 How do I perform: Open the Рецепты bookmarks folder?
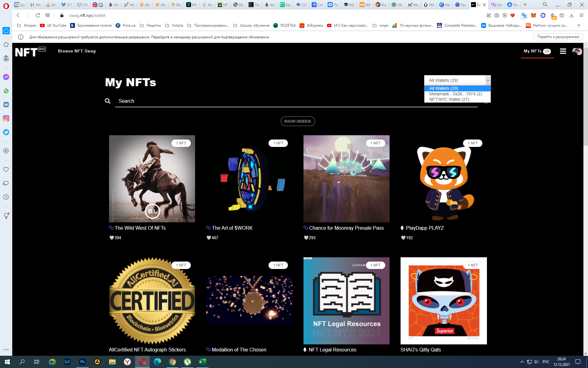(150, 25)
